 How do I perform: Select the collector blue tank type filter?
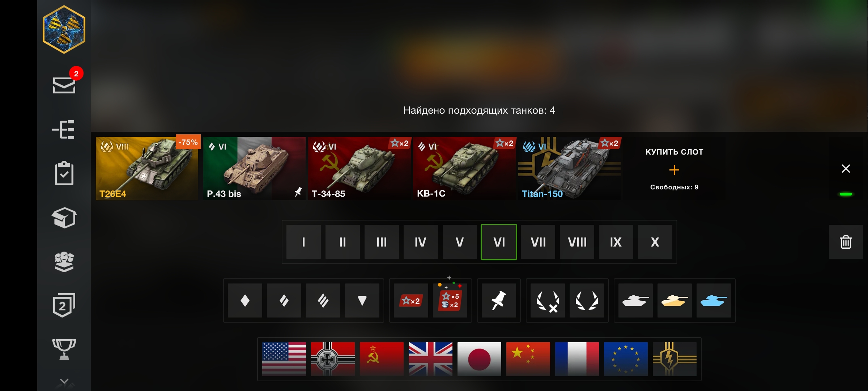[x=714, y=300]
